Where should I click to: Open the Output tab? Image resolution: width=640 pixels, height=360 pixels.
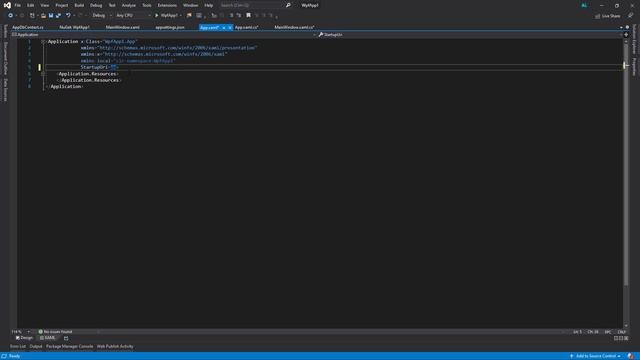36,347
